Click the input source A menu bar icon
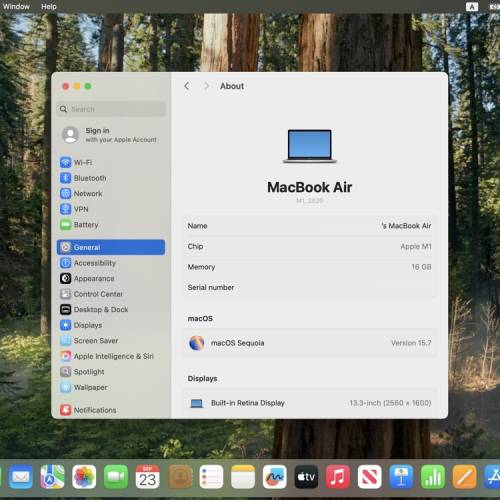The height and width of the screenshot is (500, 500). (472, 7)
